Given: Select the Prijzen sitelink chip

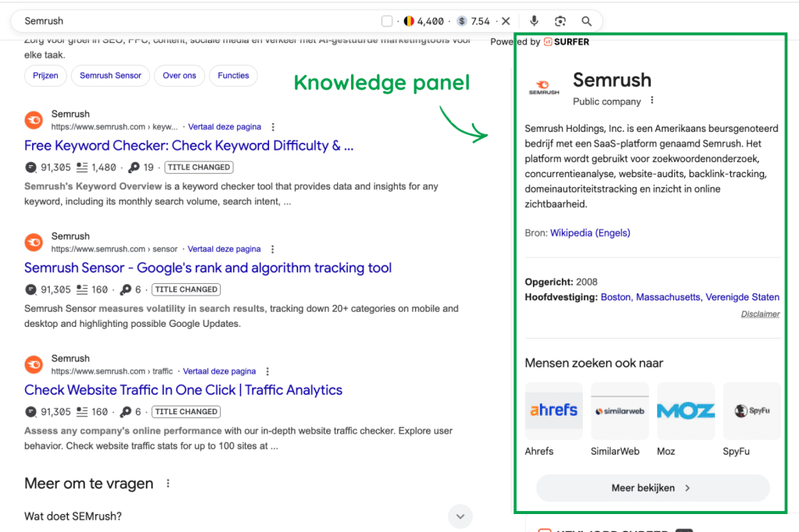Looking at the screenshot, I should tap(45, 76).
